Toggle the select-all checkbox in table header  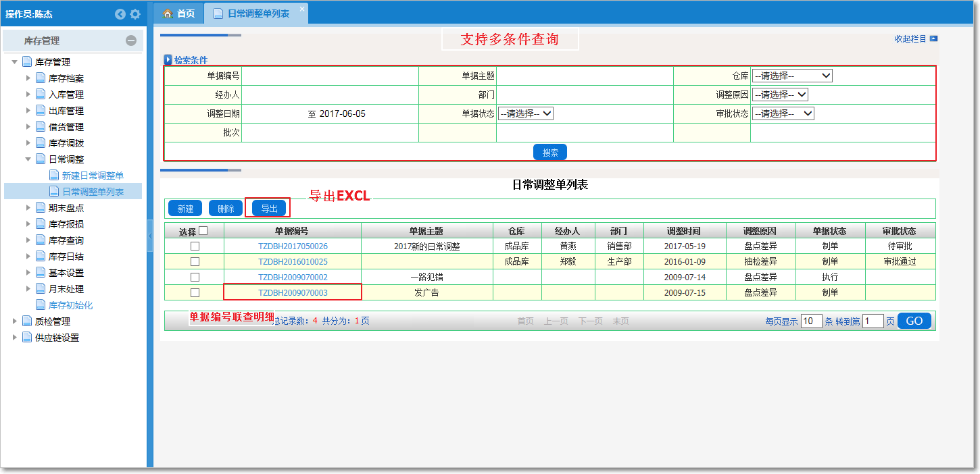(x=203, y=231)
